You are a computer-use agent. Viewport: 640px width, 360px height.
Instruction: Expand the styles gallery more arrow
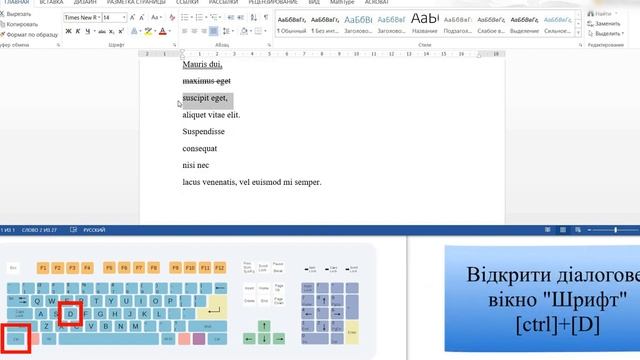578,33
